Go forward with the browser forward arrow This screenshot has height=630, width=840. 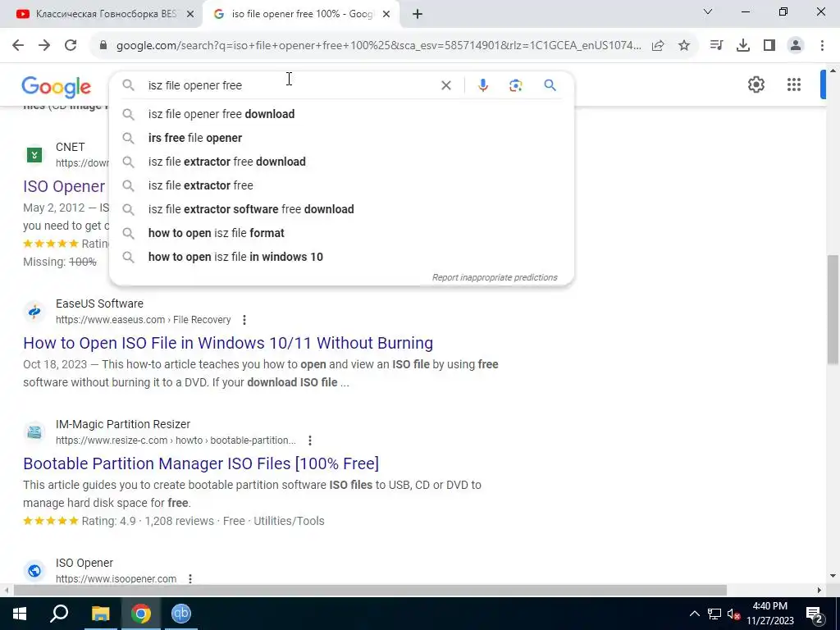(44, 46)
